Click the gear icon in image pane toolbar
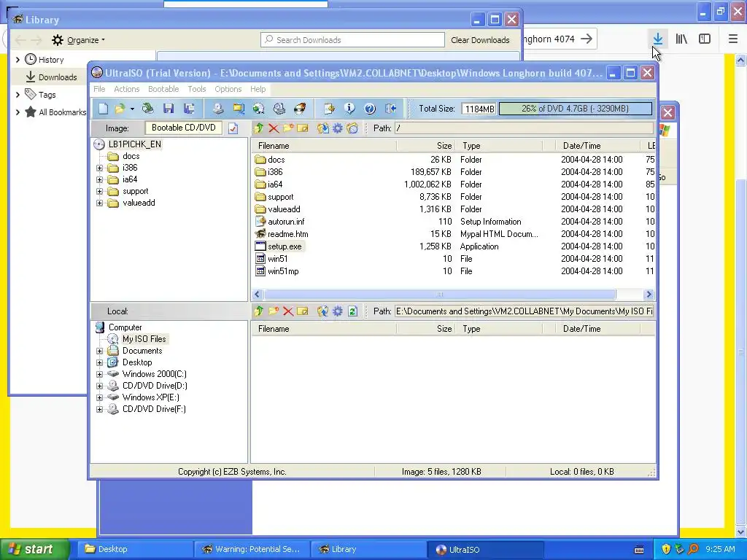 click(x=337, y=128)
